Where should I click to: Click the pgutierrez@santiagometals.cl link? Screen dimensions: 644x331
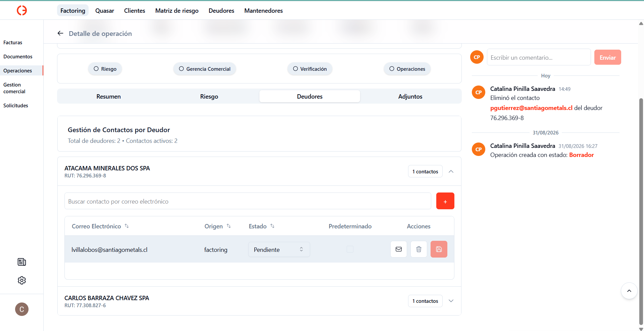point(531,108)
